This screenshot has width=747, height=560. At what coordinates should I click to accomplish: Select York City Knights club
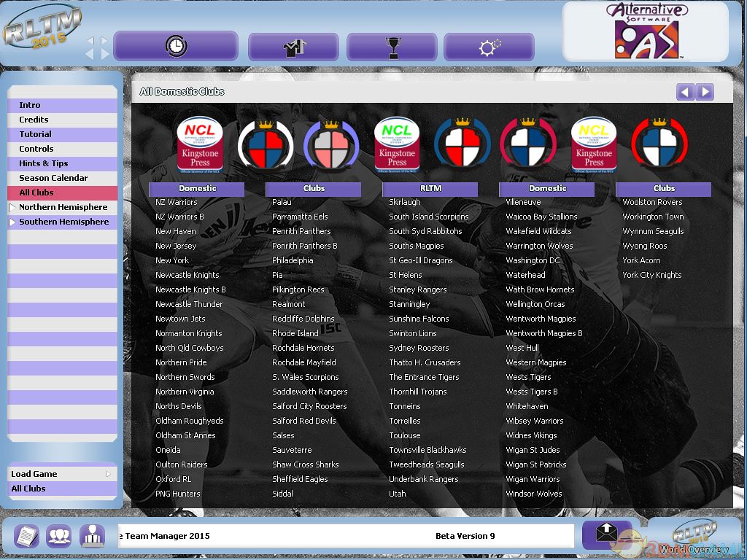[651, 275]
